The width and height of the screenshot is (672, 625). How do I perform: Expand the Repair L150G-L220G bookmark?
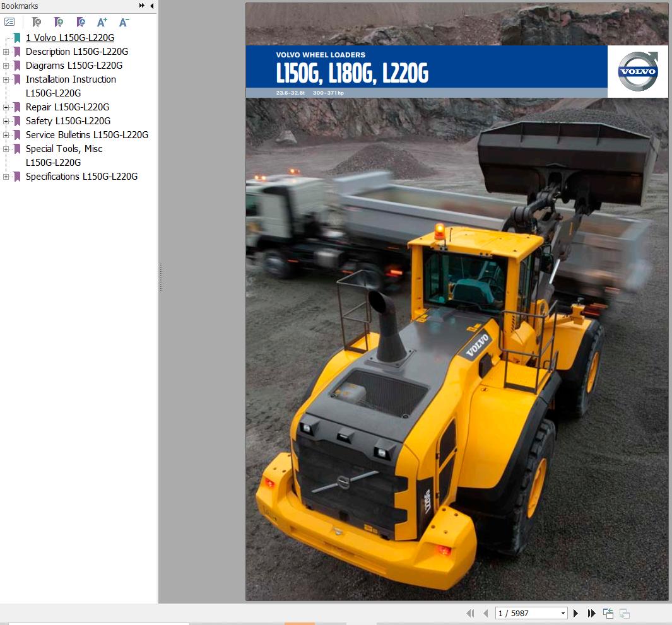click(6, 107)
